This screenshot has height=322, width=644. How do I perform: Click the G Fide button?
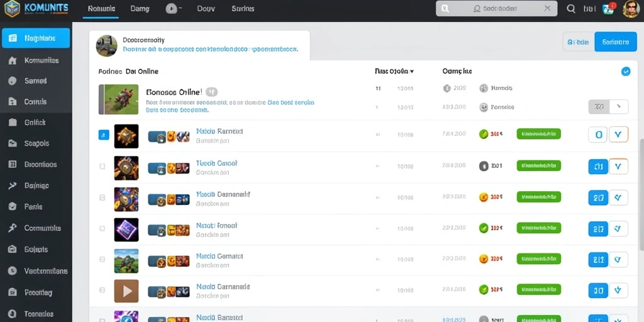coord(579,42)
